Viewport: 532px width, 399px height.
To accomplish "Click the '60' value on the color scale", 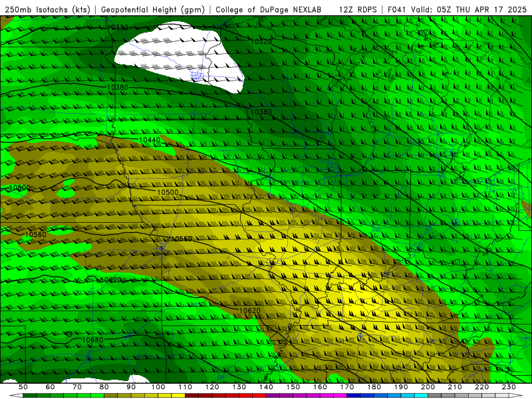I will pos(50,387).
